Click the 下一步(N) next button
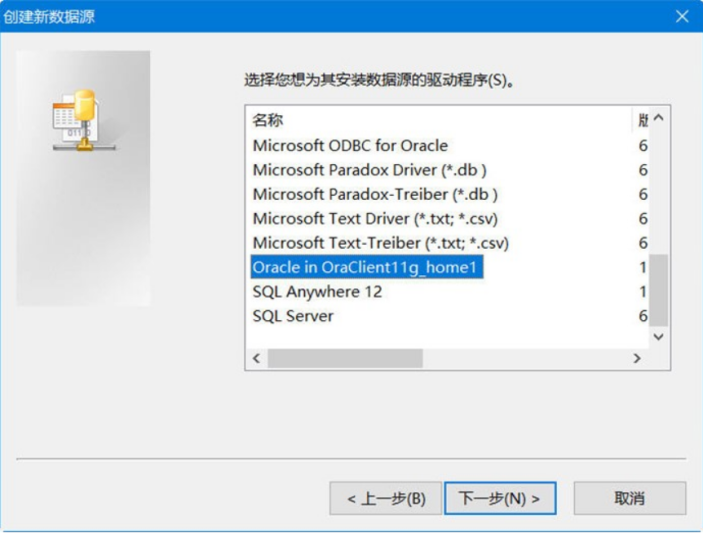 500,498
